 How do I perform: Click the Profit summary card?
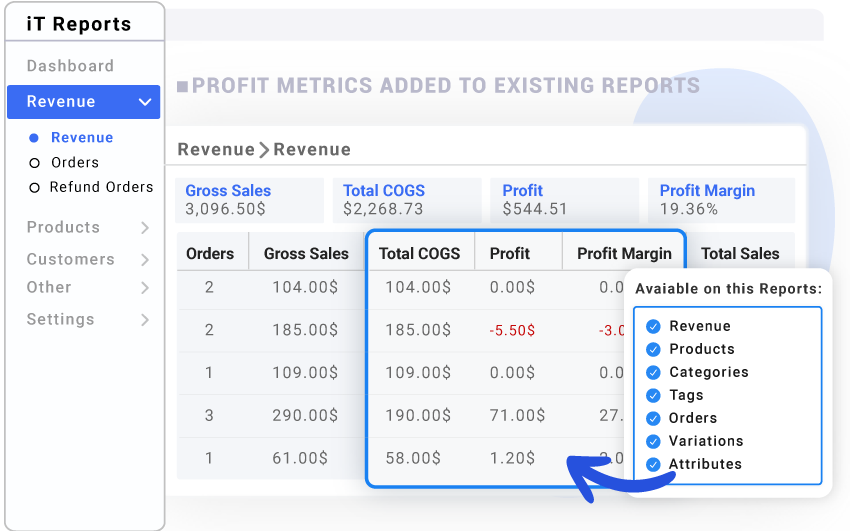pos(564,200)
